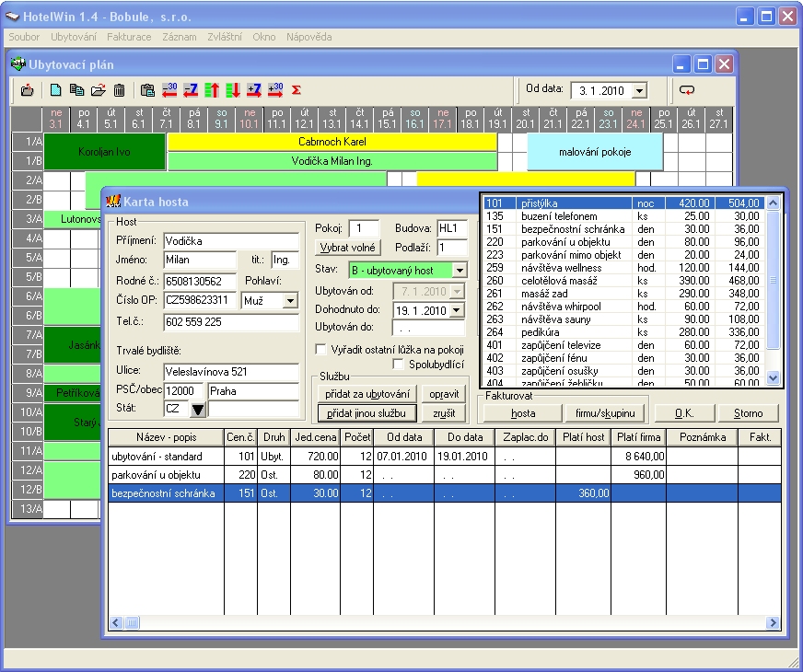This screenshot has width=803, height=672.
Task: Click the 'Vybrat volné' button
Action: coord(345,248)
